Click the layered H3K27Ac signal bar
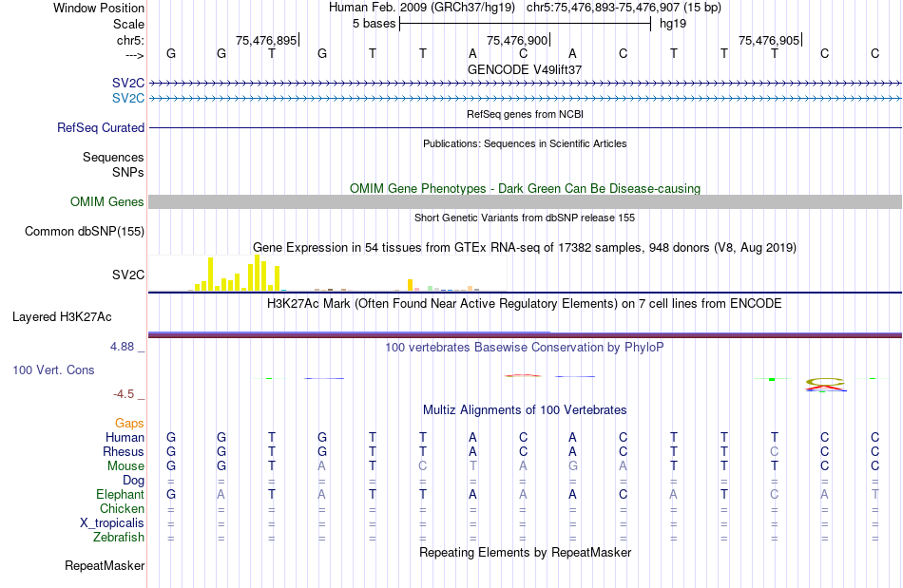The width and height of the screenshot is (903, 588). tap(525, 334)
